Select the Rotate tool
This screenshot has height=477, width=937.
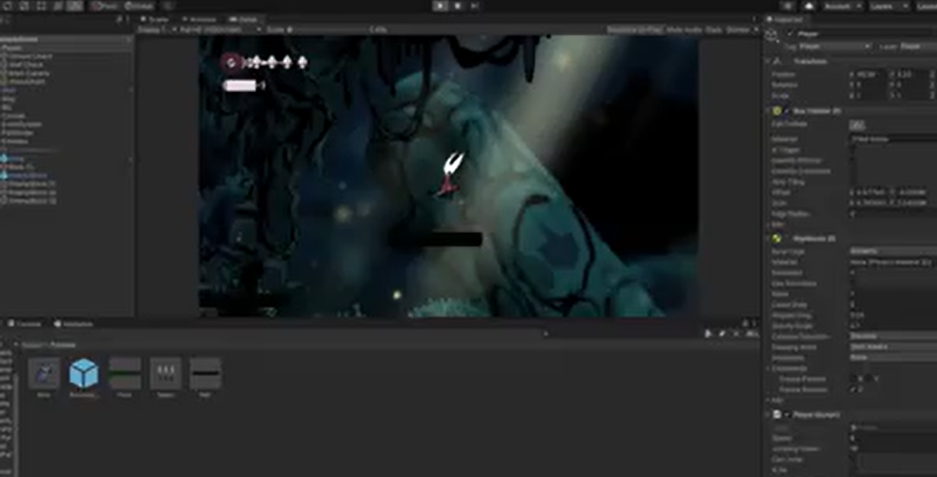pos(41,6)
